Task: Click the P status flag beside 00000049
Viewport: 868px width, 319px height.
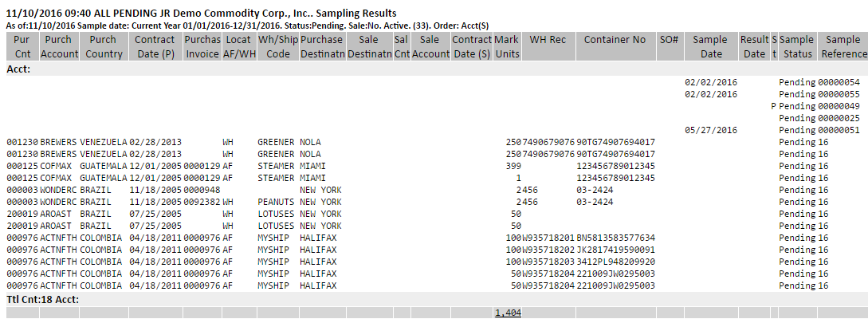Action: coord(773,106)
